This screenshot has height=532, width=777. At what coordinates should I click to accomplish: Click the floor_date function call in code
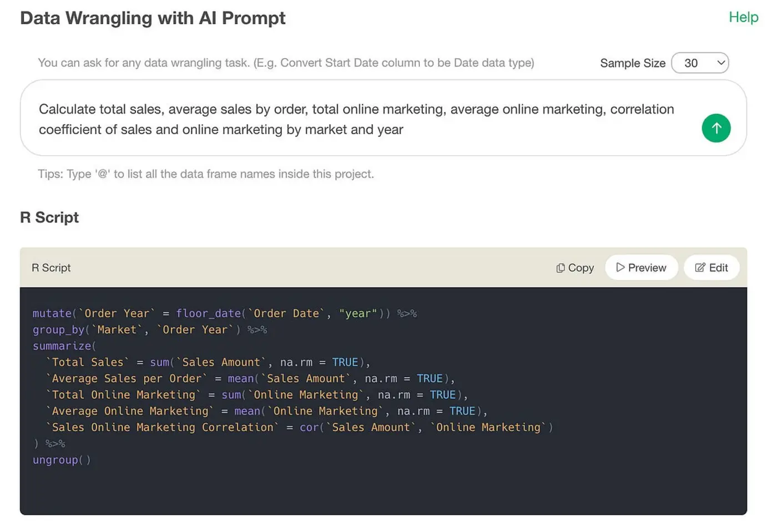point(208,313)
